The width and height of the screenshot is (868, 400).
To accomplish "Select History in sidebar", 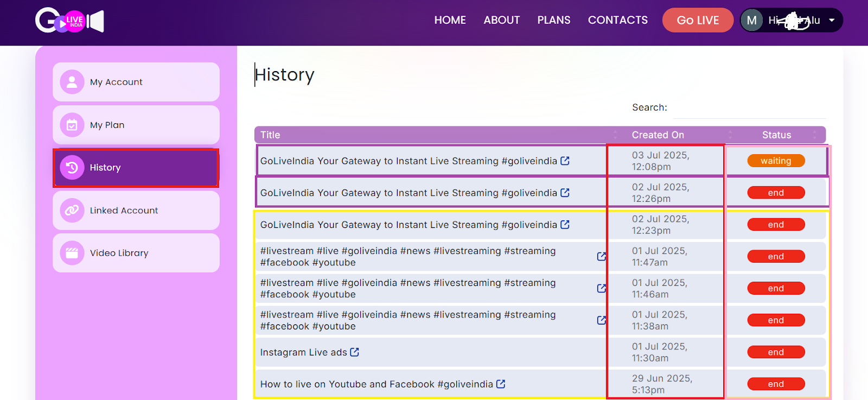I will pyautogui.click(x=136, y=168).
